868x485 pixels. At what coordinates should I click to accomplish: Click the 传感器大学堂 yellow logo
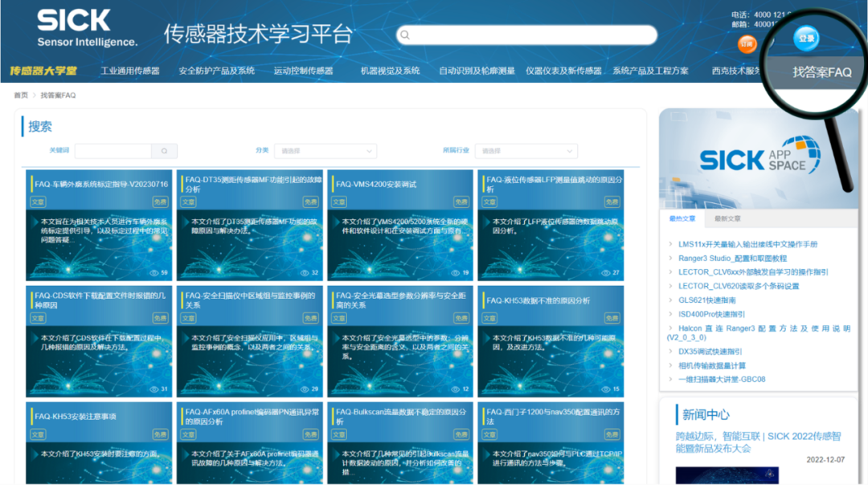coord(43,71)
